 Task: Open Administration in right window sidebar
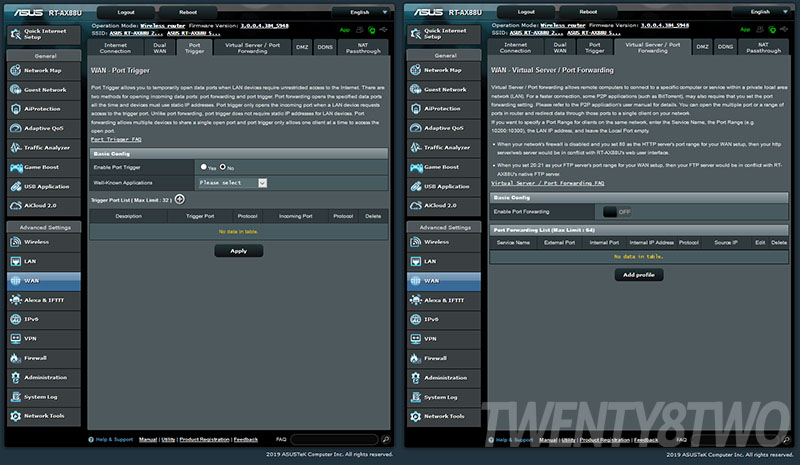[x=444, y=378]
